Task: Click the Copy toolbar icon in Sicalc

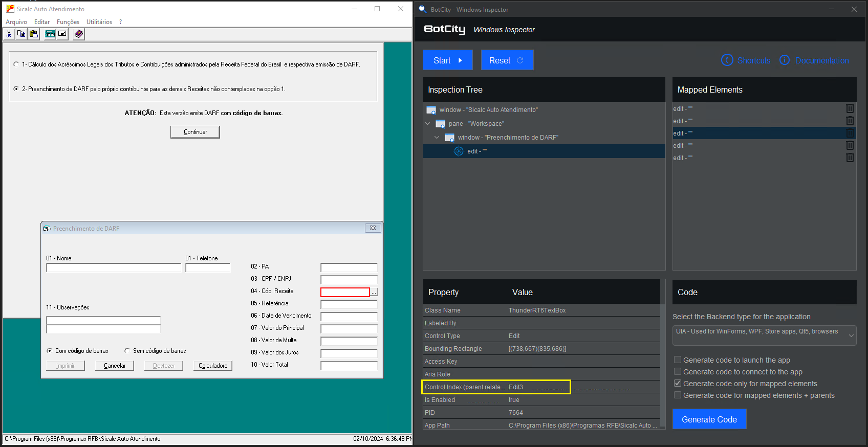Action: point(21,34)
